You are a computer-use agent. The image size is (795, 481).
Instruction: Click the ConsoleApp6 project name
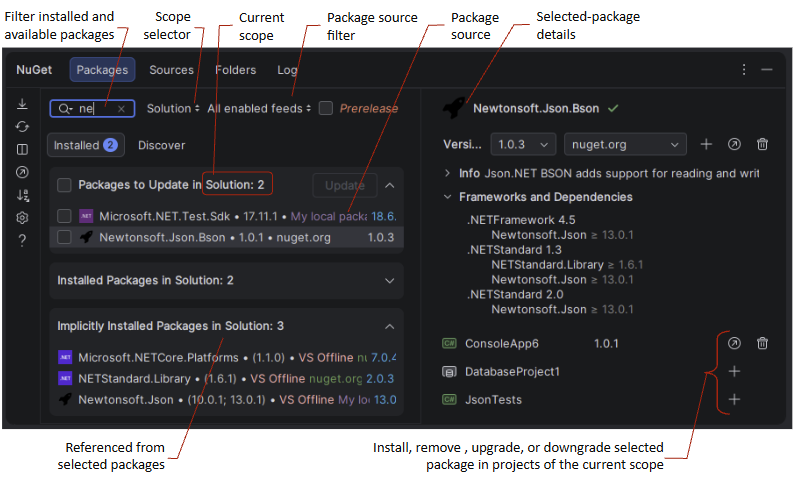[x=502, y=344]
